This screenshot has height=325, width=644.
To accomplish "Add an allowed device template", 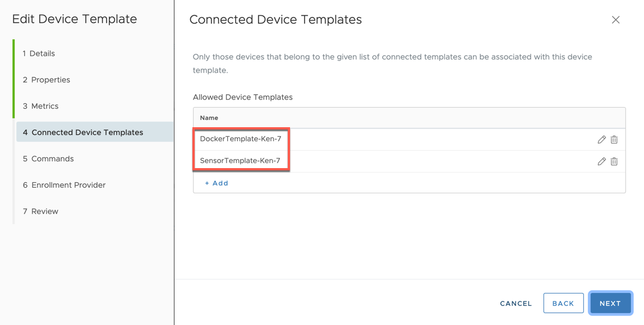I will click(x=217, y=183).
